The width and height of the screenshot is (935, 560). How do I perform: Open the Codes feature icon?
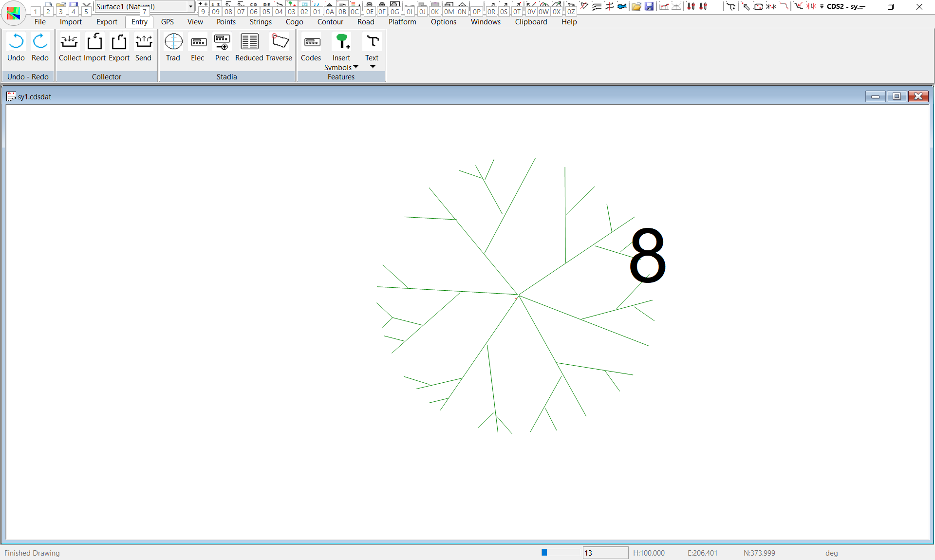pyautogui.click(x=311, y=42)
